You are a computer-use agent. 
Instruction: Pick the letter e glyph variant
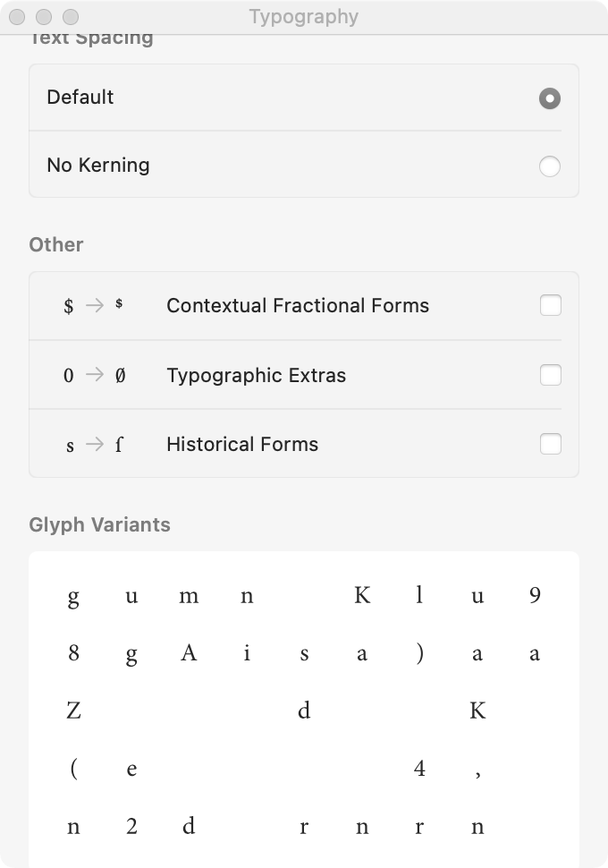click(131, 769)
